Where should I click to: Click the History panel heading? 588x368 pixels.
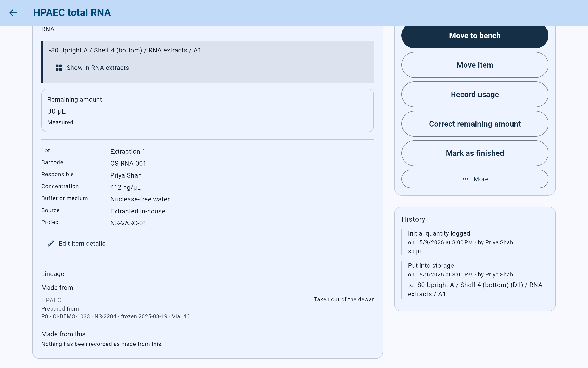coord(413,219)
